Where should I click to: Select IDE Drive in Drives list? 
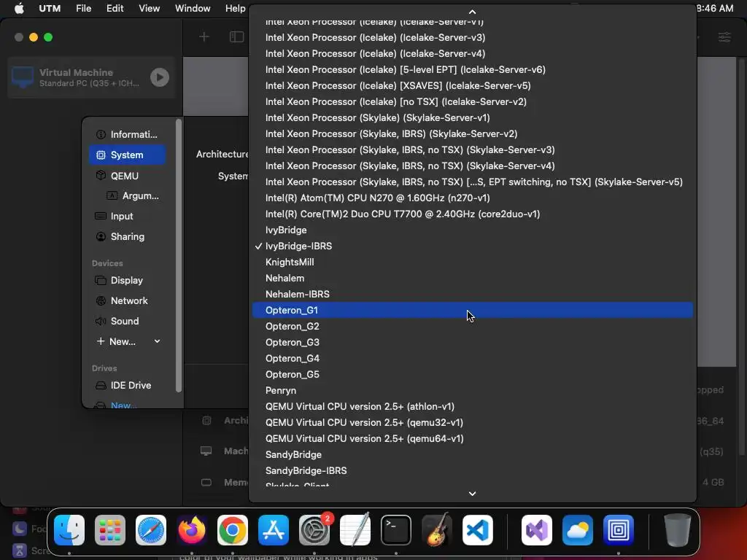pyautogui.click(x=127, y=385)
